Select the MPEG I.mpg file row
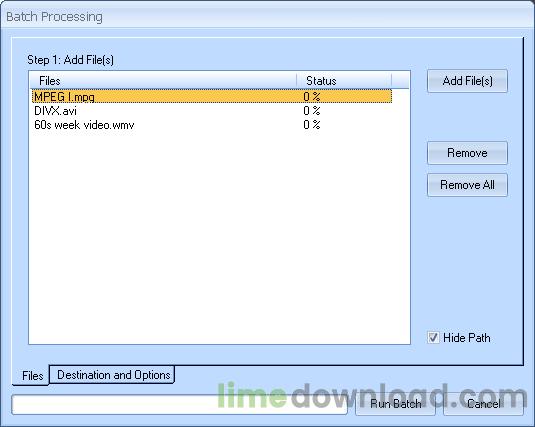The height and width of the screenshot is (427, 535). click(212, 97)
